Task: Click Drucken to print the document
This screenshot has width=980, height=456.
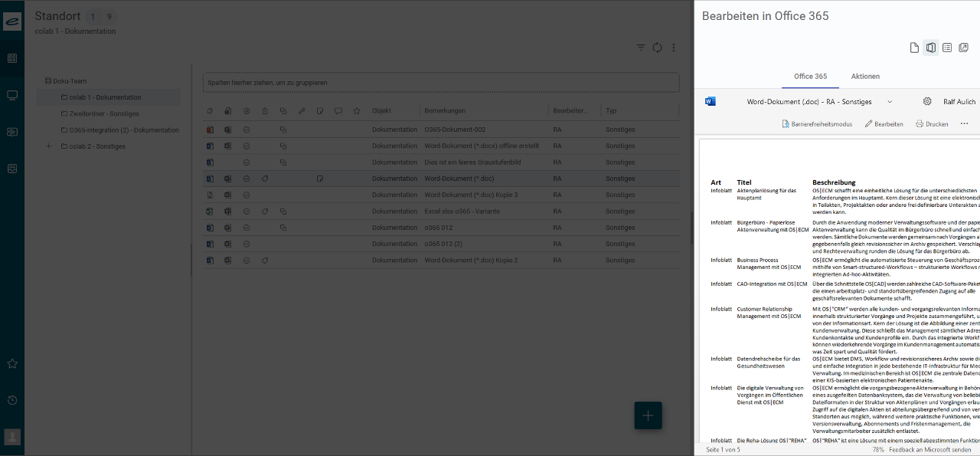Action: (932, 124)
